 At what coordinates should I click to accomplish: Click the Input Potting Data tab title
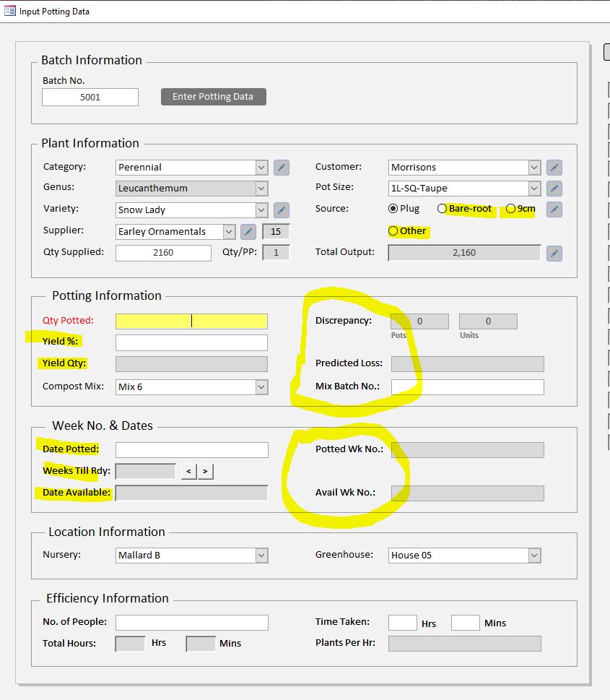[x=54, y=12]
